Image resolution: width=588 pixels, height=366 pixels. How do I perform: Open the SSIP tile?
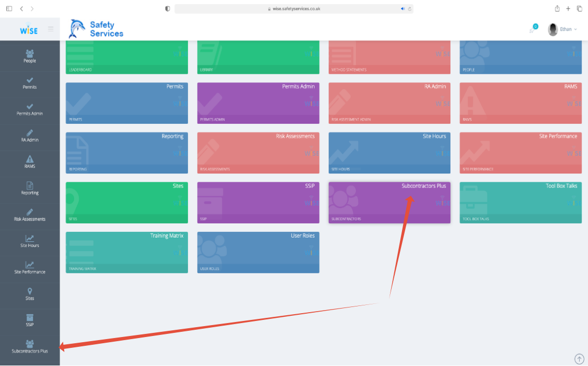[259, 202]
